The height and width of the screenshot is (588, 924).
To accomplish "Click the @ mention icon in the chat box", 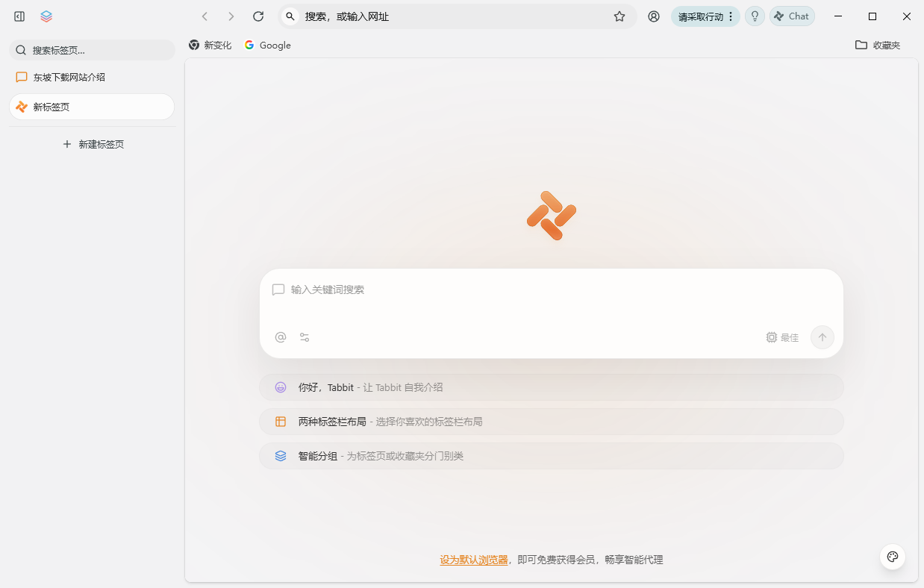I will [280, 337].
